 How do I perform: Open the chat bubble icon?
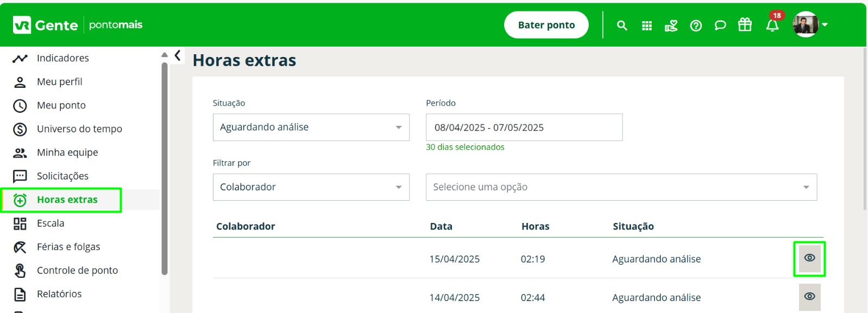pos(720,25)
